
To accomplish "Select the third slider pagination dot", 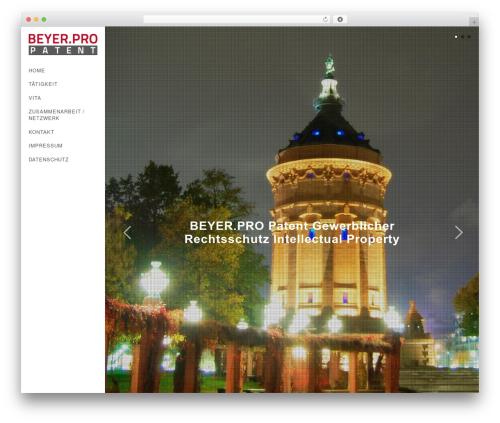I will coord(469,37).
